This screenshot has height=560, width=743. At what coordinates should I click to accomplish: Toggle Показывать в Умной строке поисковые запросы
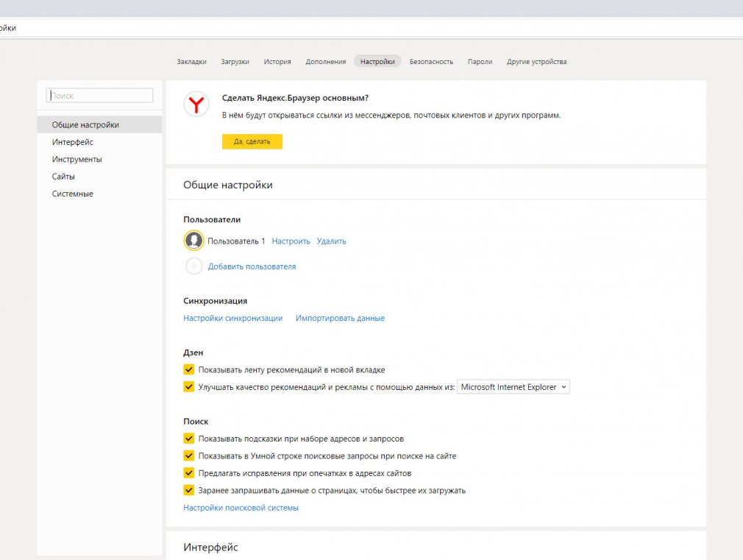(x=188, y=456)
